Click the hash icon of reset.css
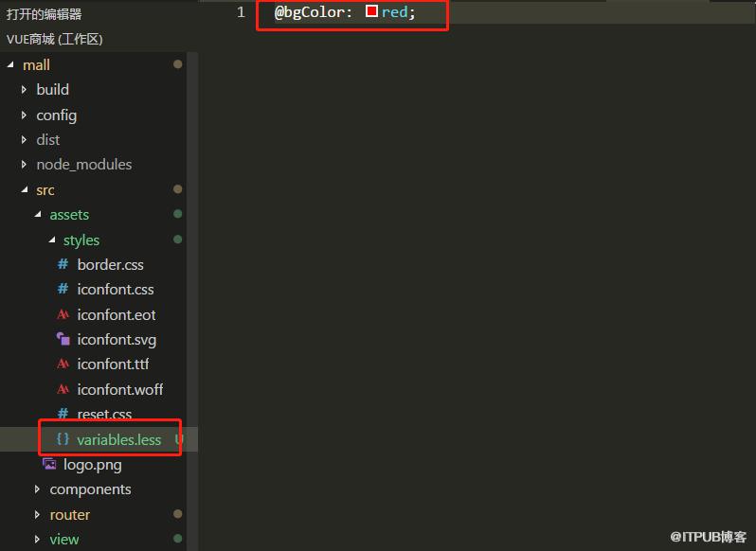756x551 pixels. [x=63, y=413]
